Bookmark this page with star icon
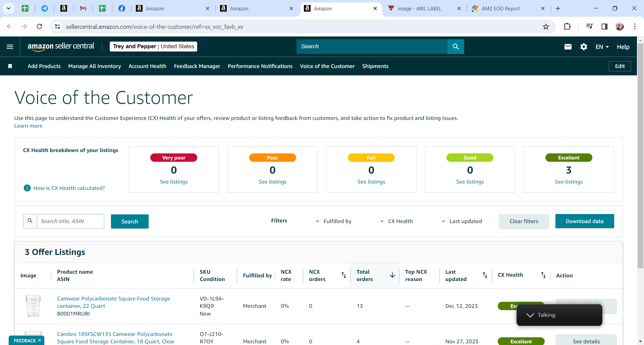Image resolution: width=644 pixels, height=345 pixels. (x=546, y=26)
